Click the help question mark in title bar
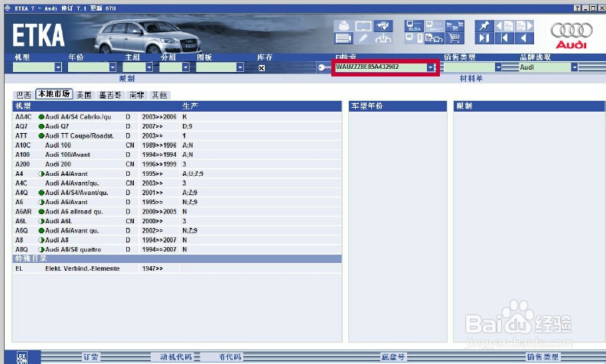This screenshot has height=364, width=606. click(578, 8)
